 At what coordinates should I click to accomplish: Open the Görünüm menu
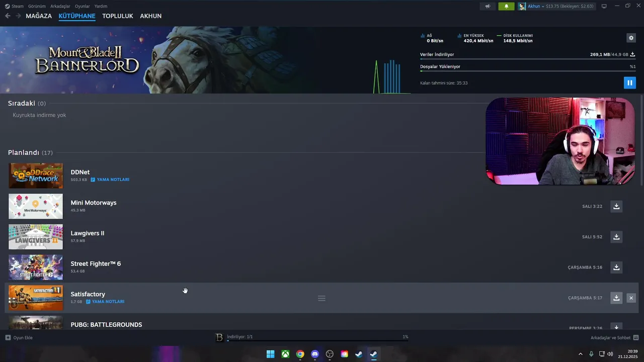(37, 6)
